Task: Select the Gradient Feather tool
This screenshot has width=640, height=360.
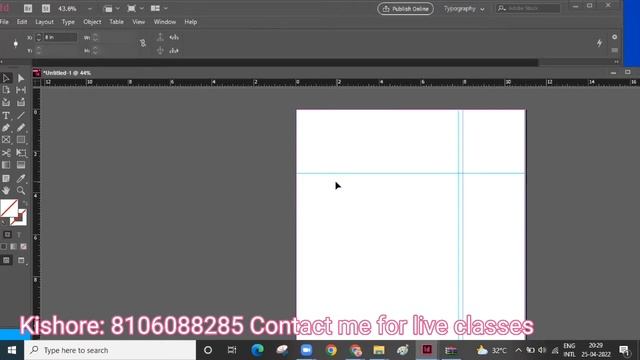Action: pyautogui.click(x=21, y=165)
